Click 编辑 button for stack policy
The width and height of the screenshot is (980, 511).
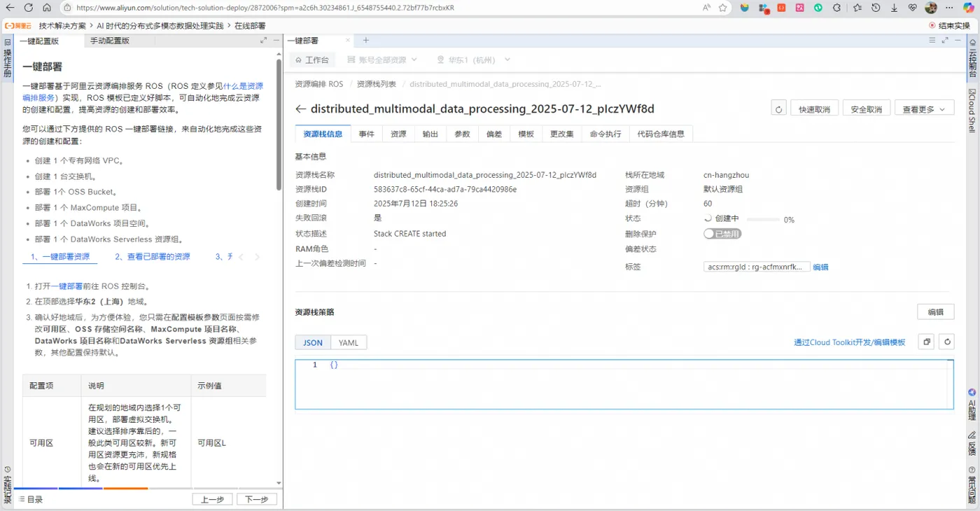pos(936,312)
